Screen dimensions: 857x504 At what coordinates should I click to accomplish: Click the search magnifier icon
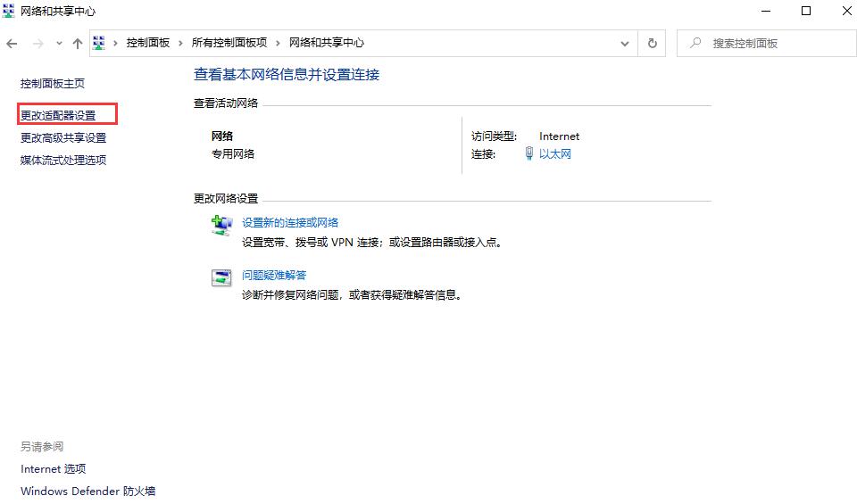[695, 43]
